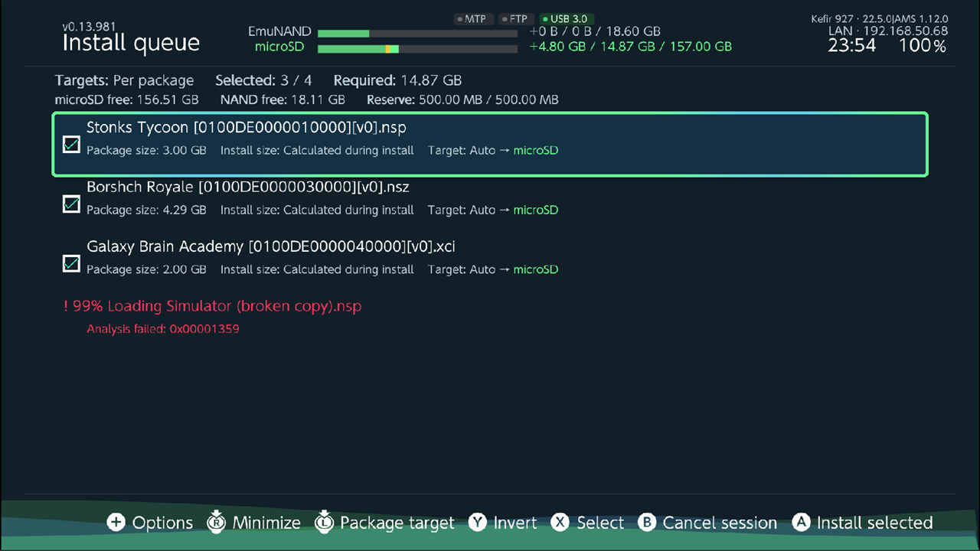Click the Analysis failed 0x00001359 error

(163, 329)
